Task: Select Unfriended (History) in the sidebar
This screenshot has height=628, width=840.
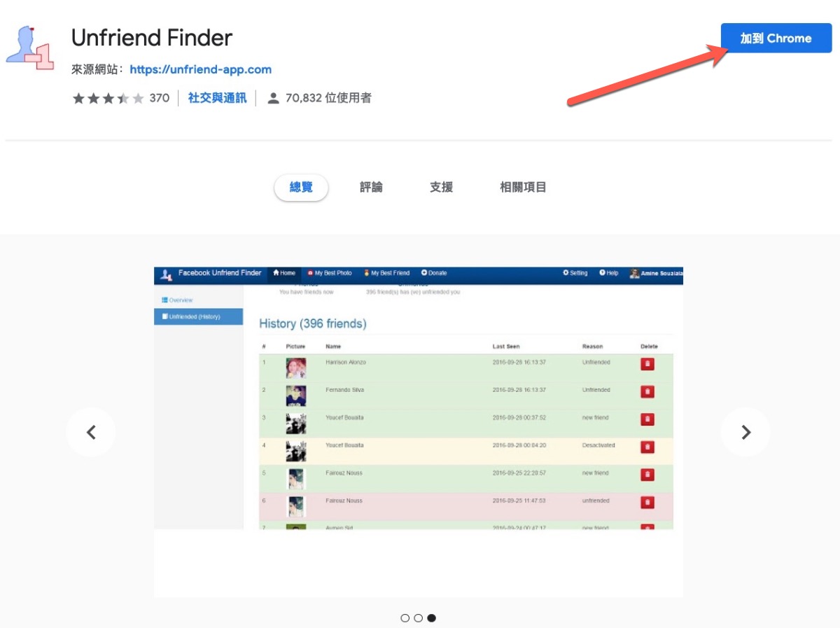Action: (198, 316)
